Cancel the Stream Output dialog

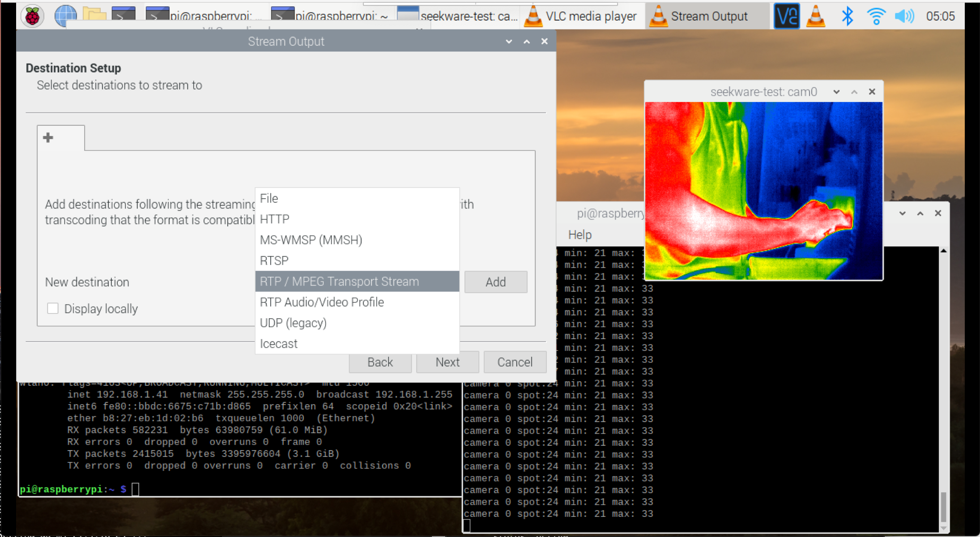tap(515, 362)
